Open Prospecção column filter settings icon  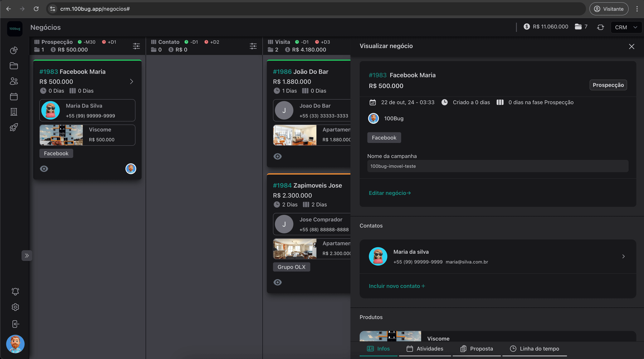point(136,46)
